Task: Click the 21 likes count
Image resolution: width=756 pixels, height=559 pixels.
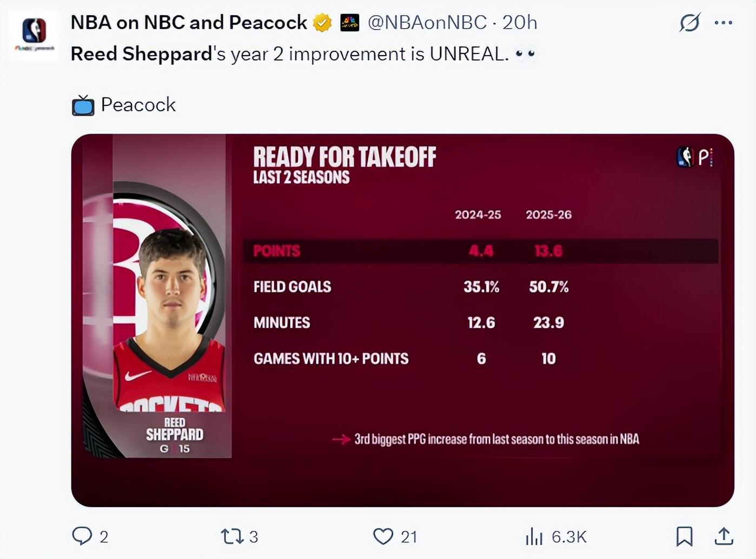Action: coord(409,537)
